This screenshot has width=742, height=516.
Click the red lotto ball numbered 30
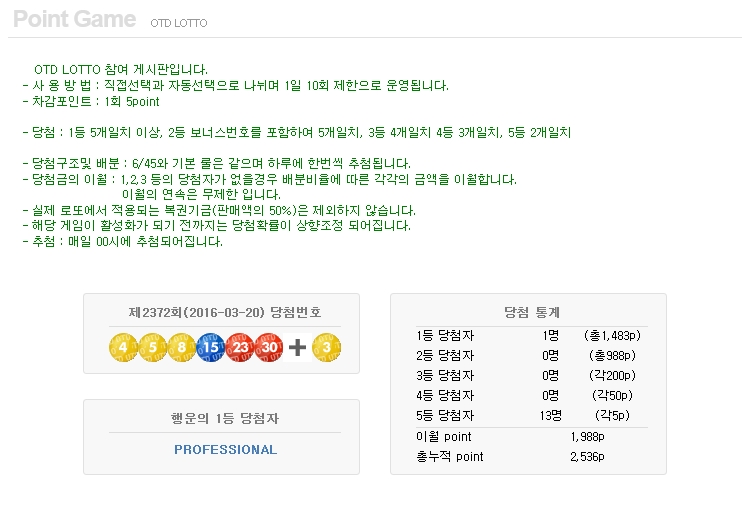point(269,347)
